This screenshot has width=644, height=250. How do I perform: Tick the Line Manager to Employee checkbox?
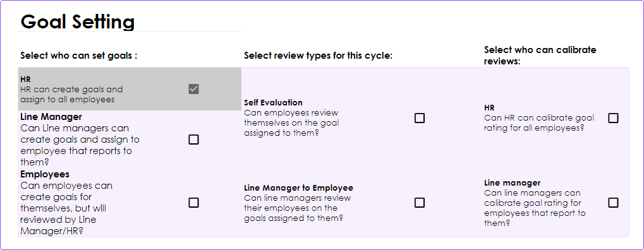tap(420, 203)
